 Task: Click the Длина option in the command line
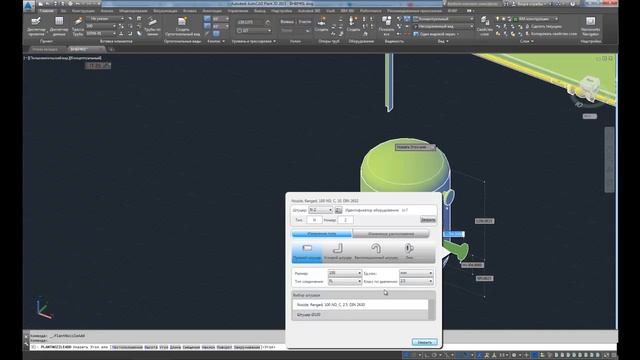tap(175, 347)
